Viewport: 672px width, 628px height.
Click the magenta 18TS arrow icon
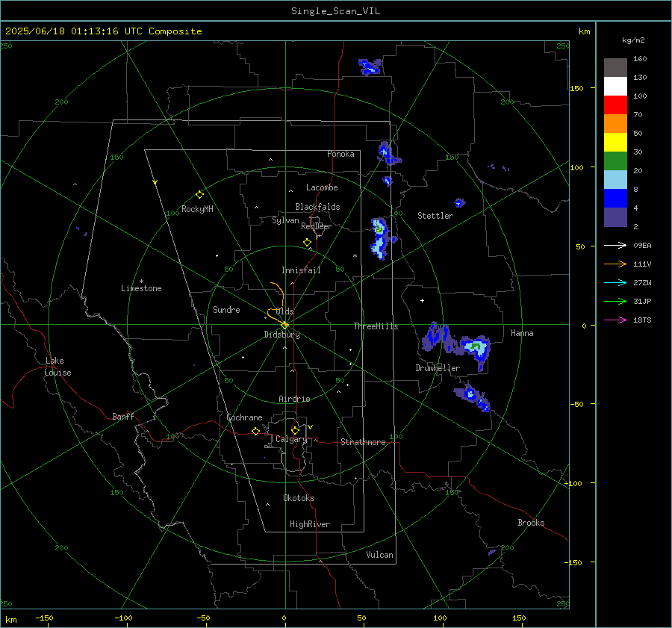(615, 320)
